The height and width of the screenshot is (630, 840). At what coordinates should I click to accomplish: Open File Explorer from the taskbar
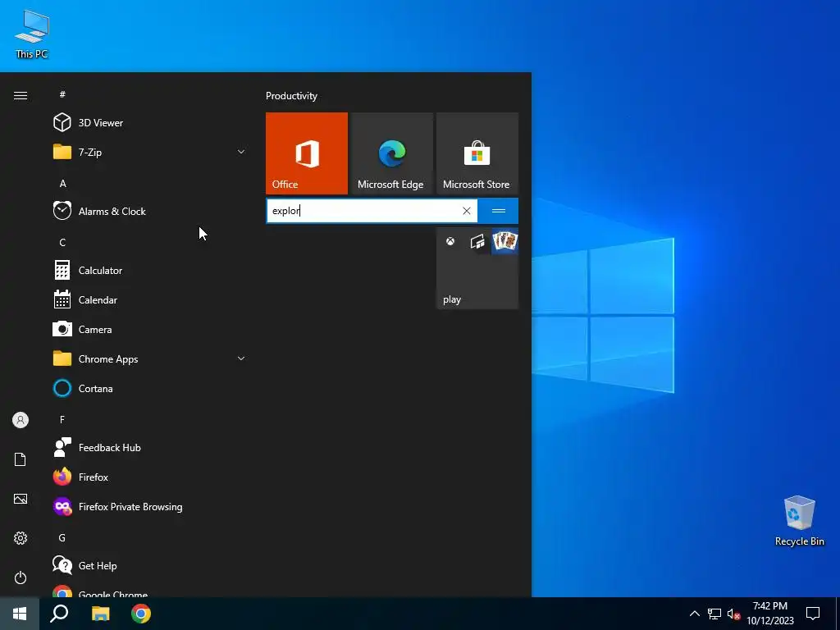pos(100,614)
